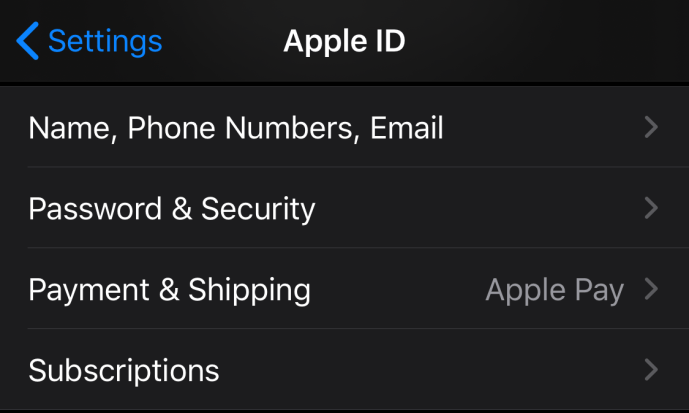
Task: Open Payment & Shipping settings
Action: 169,290
